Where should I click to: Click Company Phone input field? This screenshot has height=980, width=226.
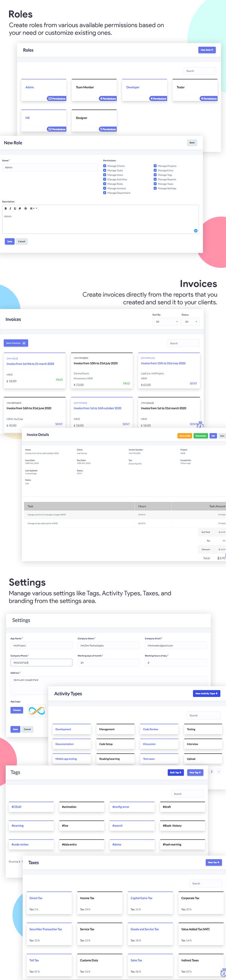click(x=41, y=663)
